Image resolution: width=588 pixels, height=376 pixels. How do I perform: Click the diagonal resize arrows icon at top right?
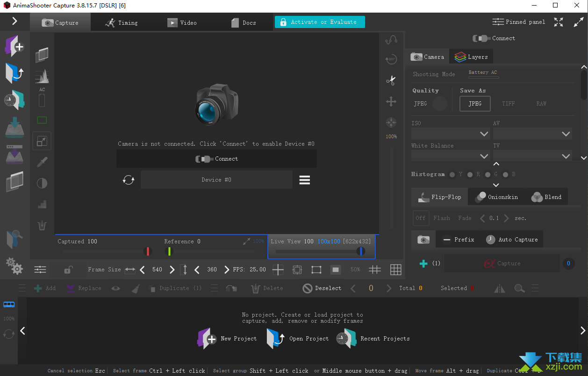pos(579,22)
